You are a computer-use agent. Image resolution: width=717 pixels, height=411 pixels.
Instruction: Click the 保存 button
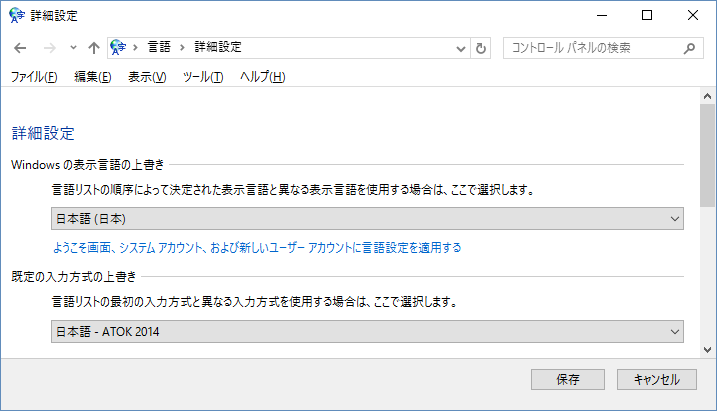pyautogui.click(x=568, y=380)
